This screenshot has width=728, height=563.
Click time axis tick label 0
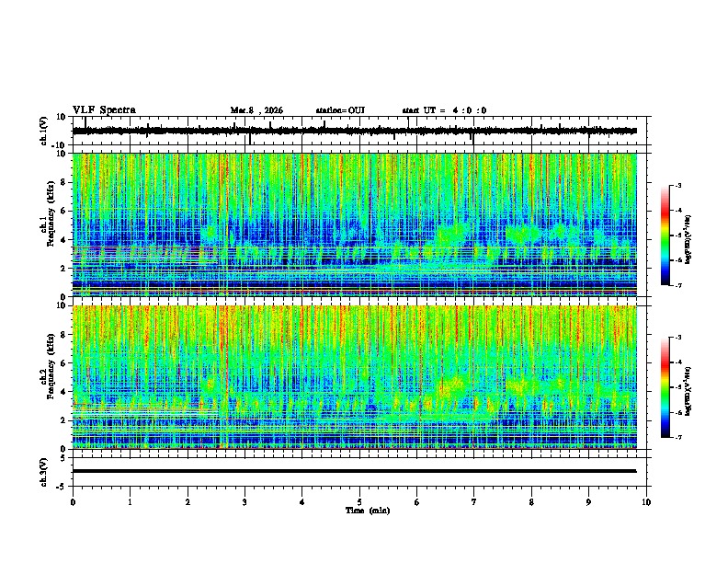pyautogui.click(x=73, y=502)
